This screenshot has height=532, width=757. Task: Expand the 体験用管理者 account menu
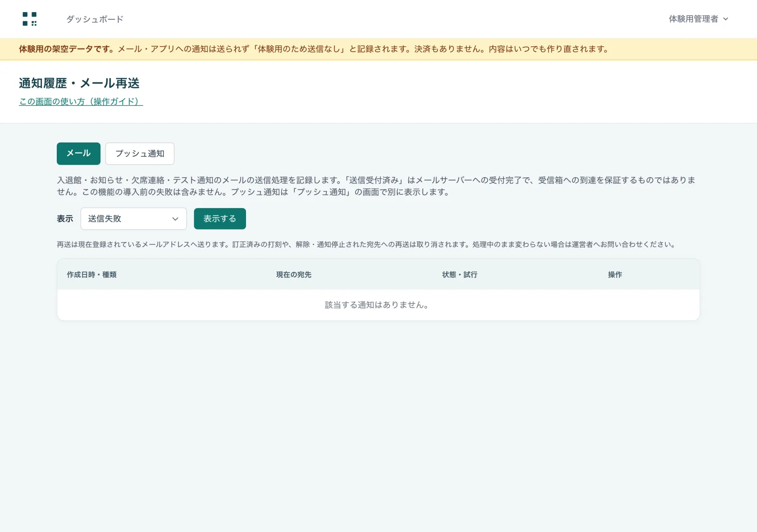[698, 19]
